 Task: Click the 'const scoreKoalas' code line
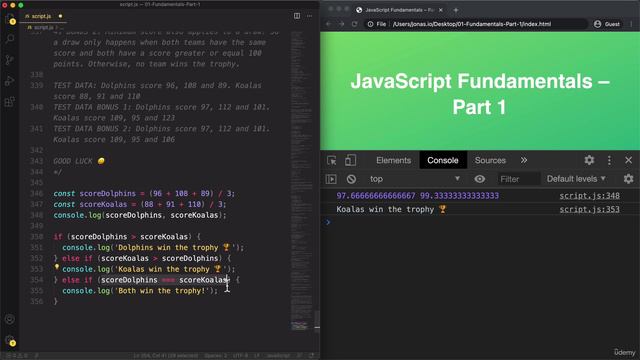[140, 204]
